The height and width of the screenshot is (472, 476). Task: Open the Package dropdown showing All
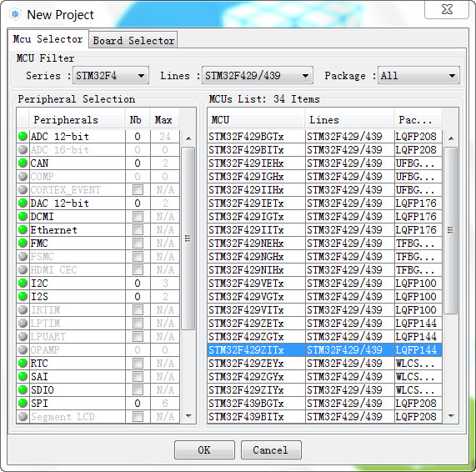[419, 75]
